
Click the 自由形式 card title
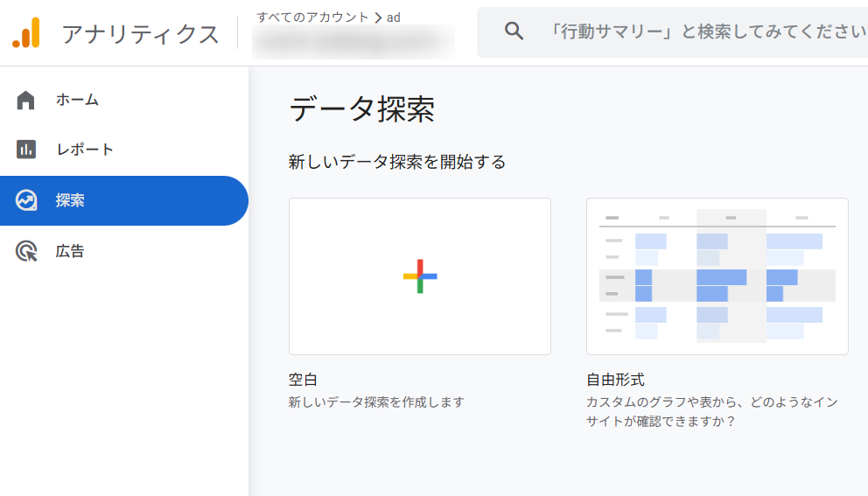pyautogui.click(x=616, y=380)
